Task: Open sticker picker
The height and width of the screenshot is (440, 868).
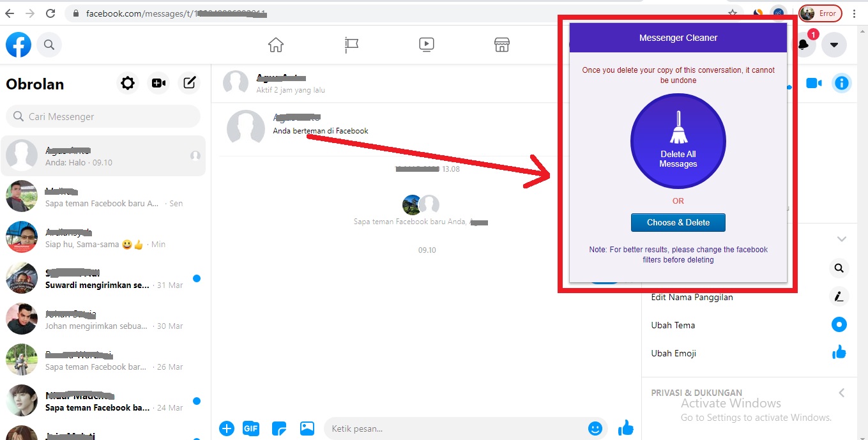Action: (x=278, y=429)
